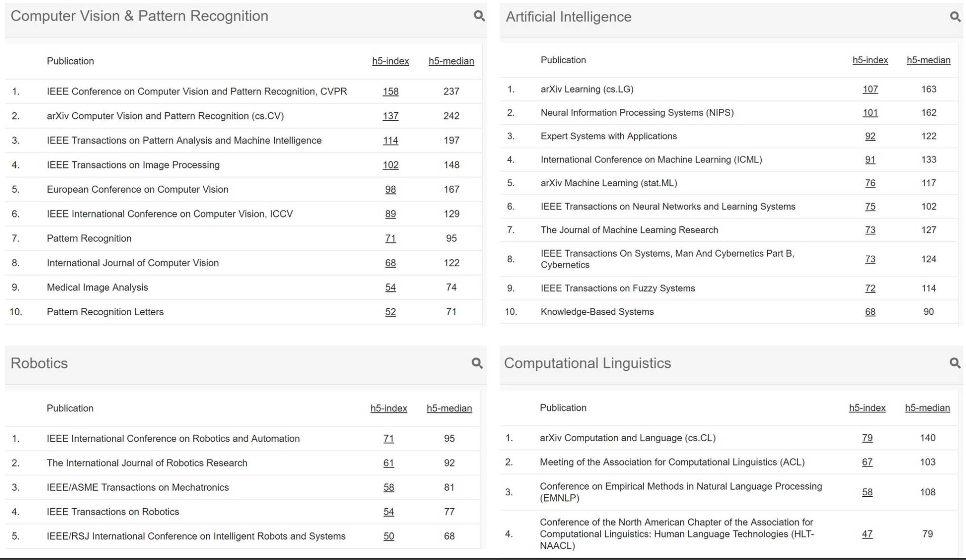
Task: Sort by h5-index header in Computer Vision table
Action: pyautogui.click(x=390, y=61)
